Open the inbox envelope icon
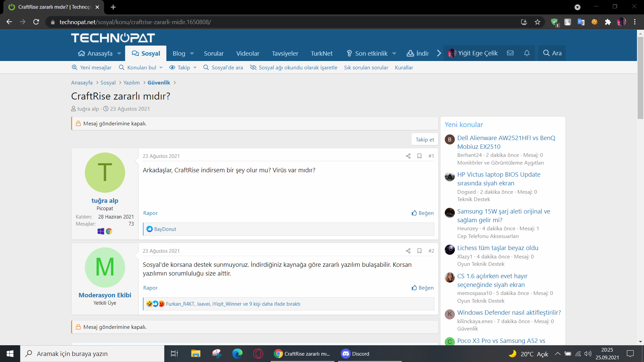The image size is (644, 362). 510,53
